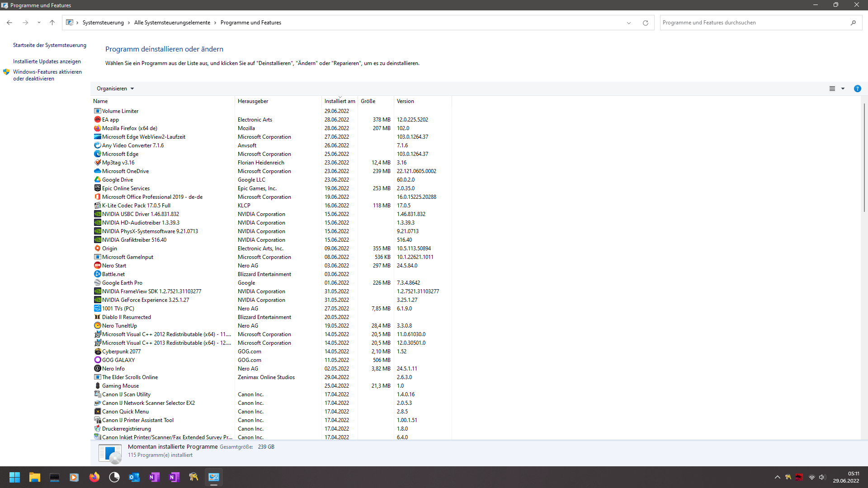Viewport: 868px width, 488px height.
Task: Click the volume icon in system tray
Action: tap(822, 477)
